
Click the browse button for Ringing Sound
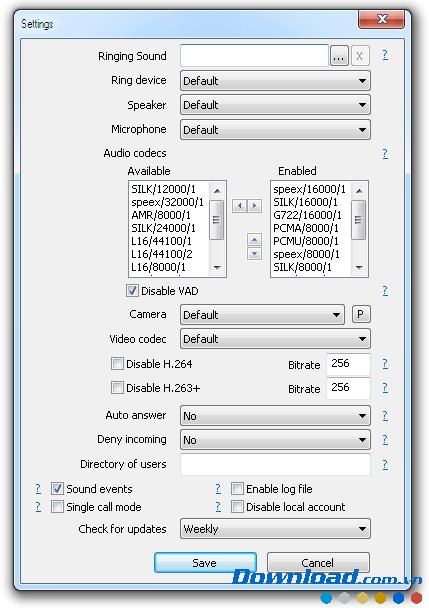[339, 57]
